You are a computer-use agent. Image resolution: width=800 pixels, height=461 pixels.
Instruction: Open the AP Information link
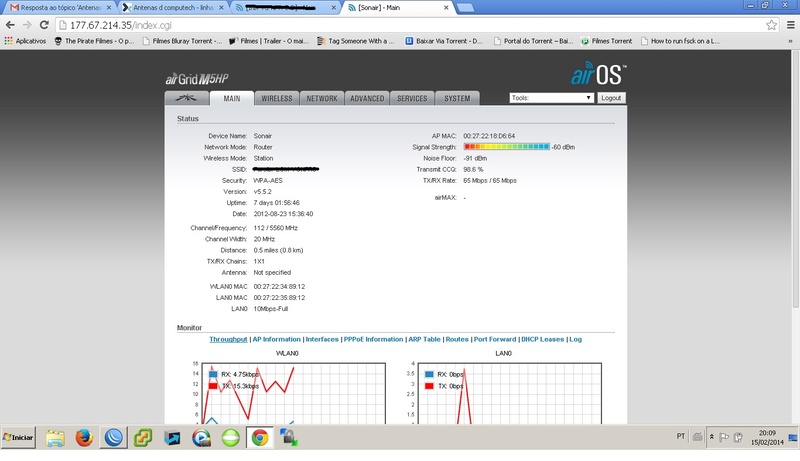pos(277,339)
